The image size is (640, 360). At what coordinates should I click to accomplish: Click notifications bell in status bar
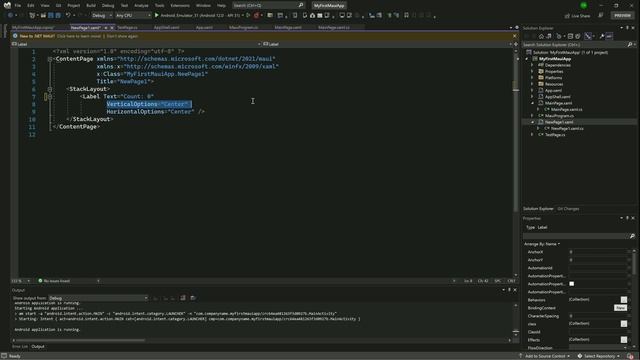click(x=631, y=356)
